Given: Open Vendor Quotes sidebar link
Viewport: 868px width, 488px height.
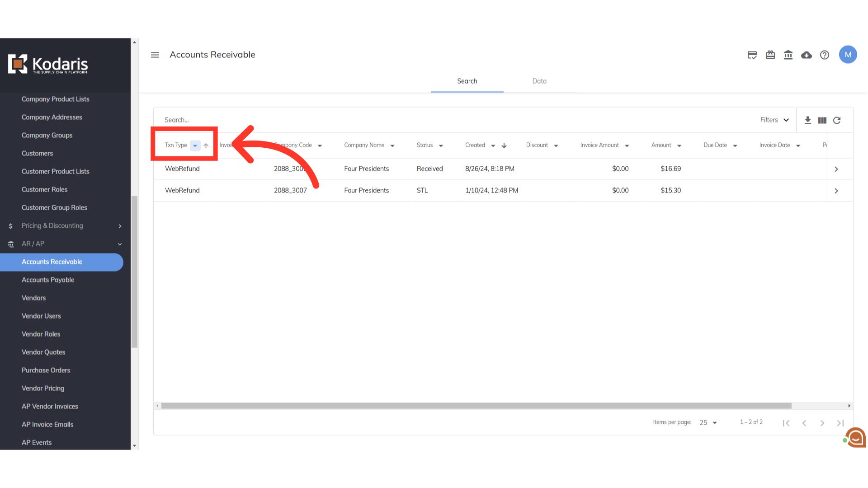Looking at the screenshot, I should point(43,352).
